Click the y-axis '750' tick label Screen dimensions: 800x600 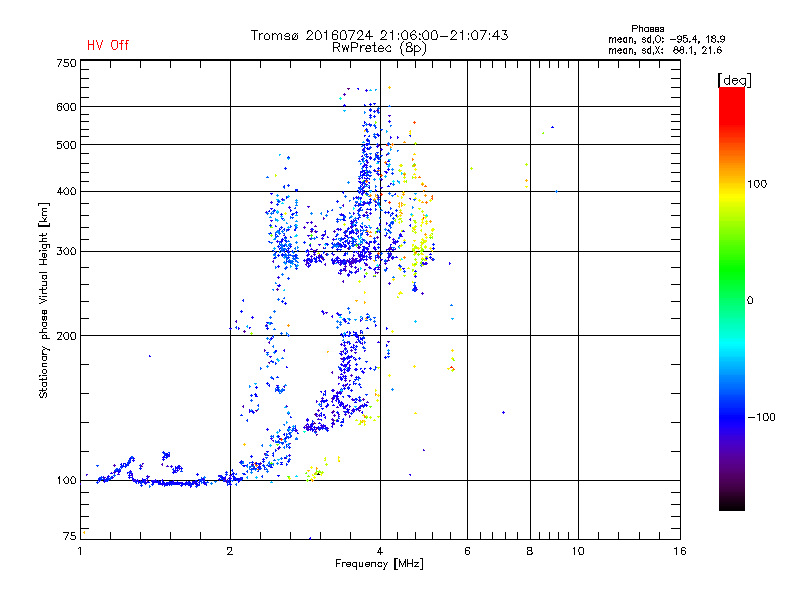(x=66, y=63)
